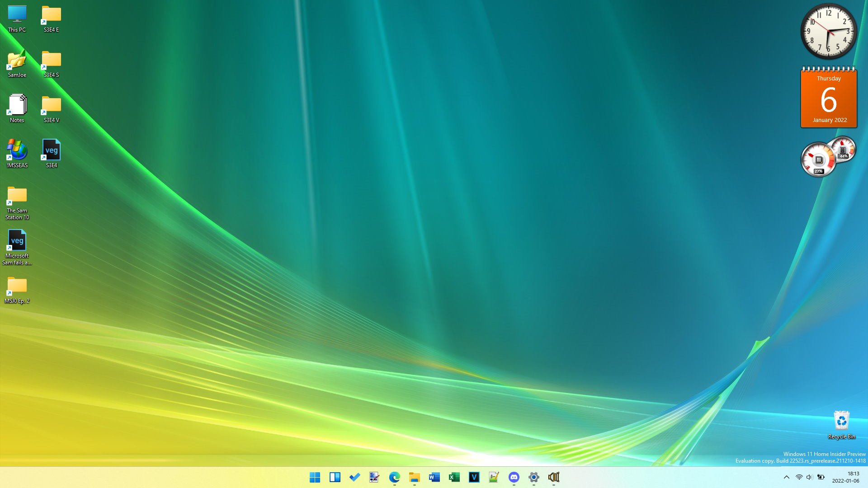Open the Windows Start menu
The image size is (868, 488).
tap(315, 477)
